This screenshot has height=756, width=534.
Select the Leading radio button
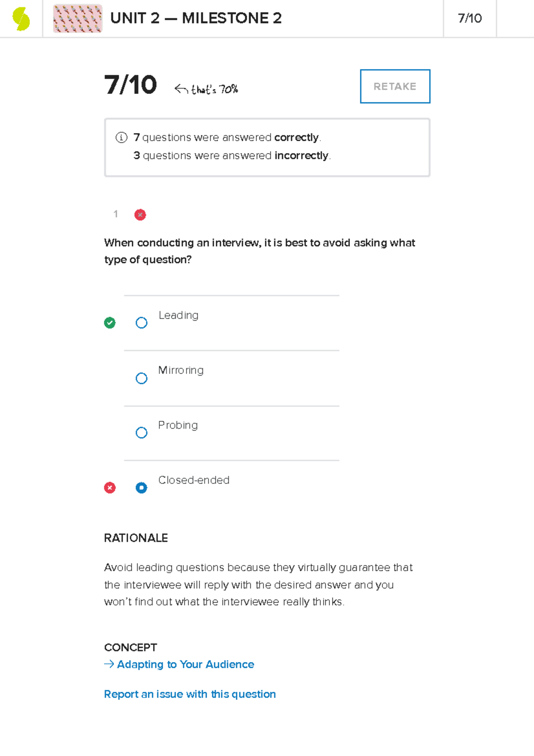[141, 322]
